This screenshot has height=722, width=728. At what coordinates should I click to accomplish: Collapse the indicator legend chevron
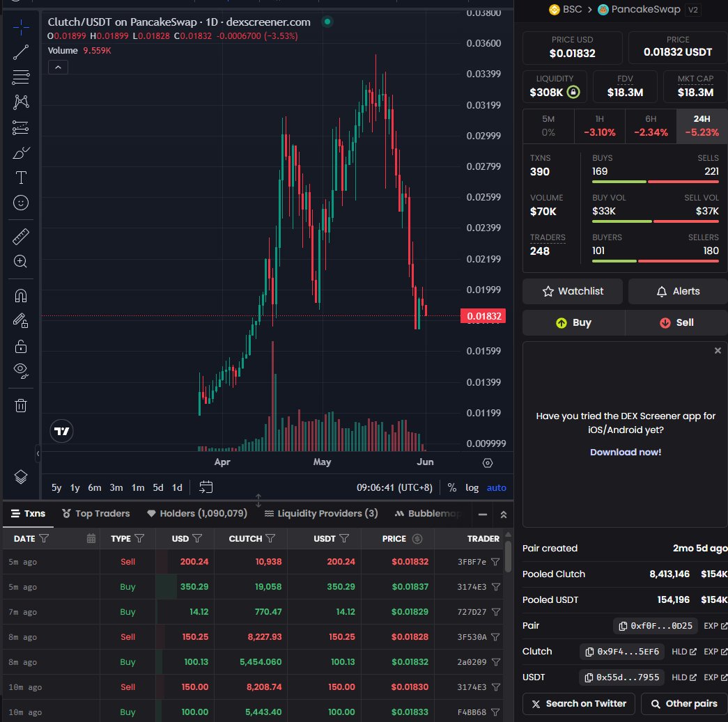58,68
